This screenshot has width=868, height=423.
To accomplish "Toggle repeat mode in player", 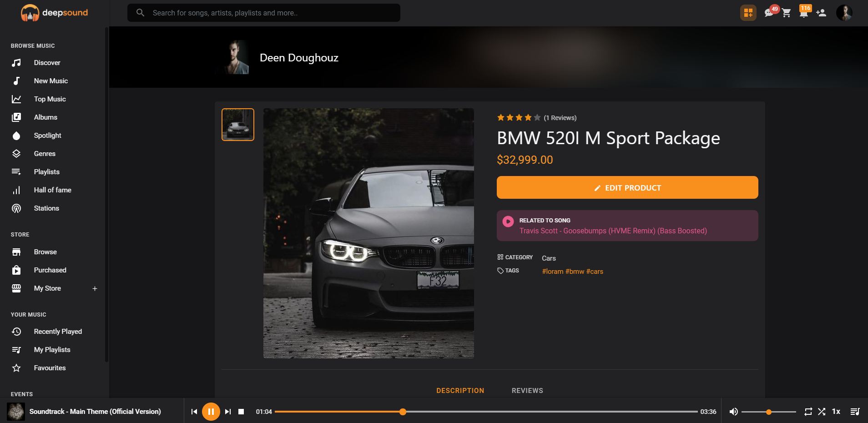I will pos(808,412).
